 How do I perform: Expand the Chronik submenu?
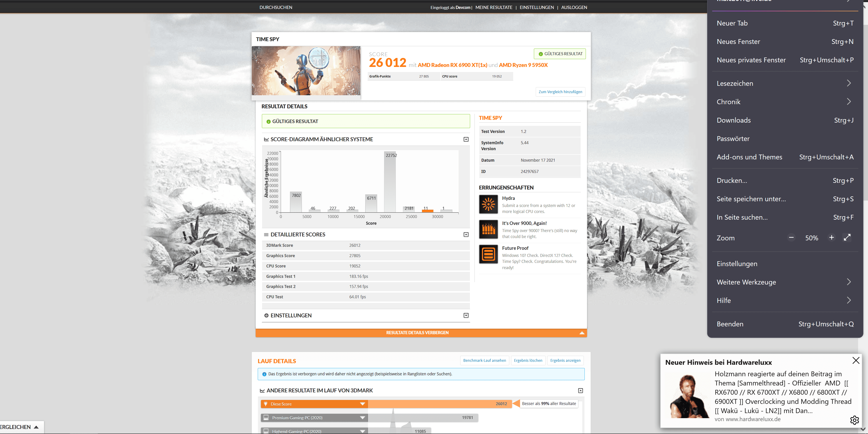[785, 102]
